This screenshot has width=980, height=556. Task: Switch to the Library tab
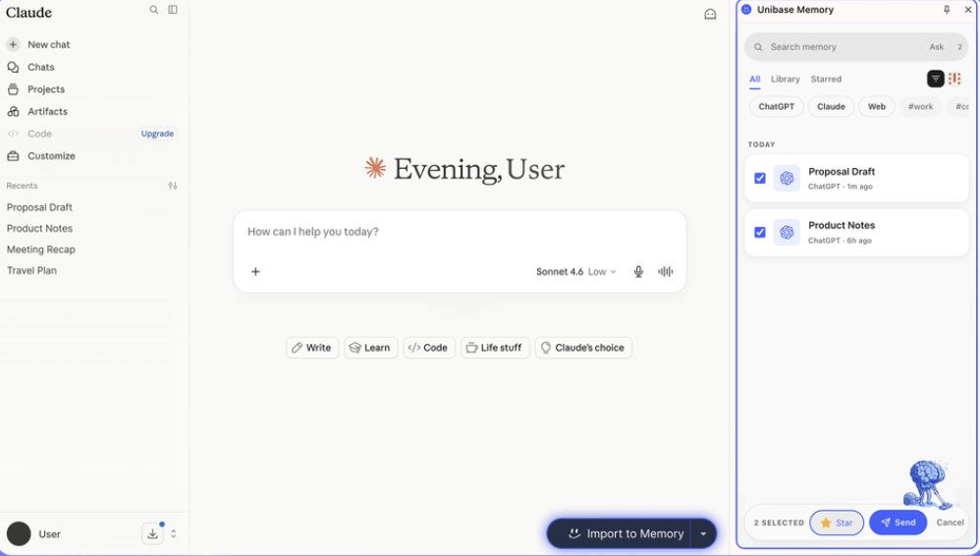[785, 79]
